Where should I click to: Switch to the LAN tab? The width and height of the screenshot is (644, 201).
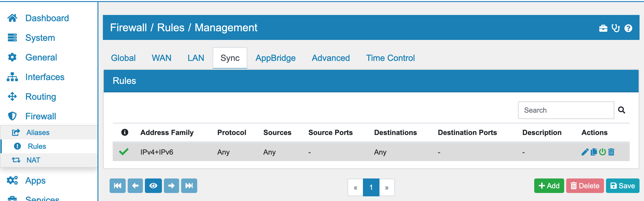(196, 58)
